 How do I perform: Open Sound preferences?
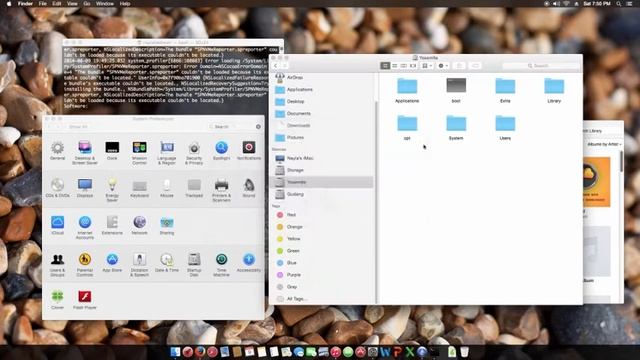(249, 188)
